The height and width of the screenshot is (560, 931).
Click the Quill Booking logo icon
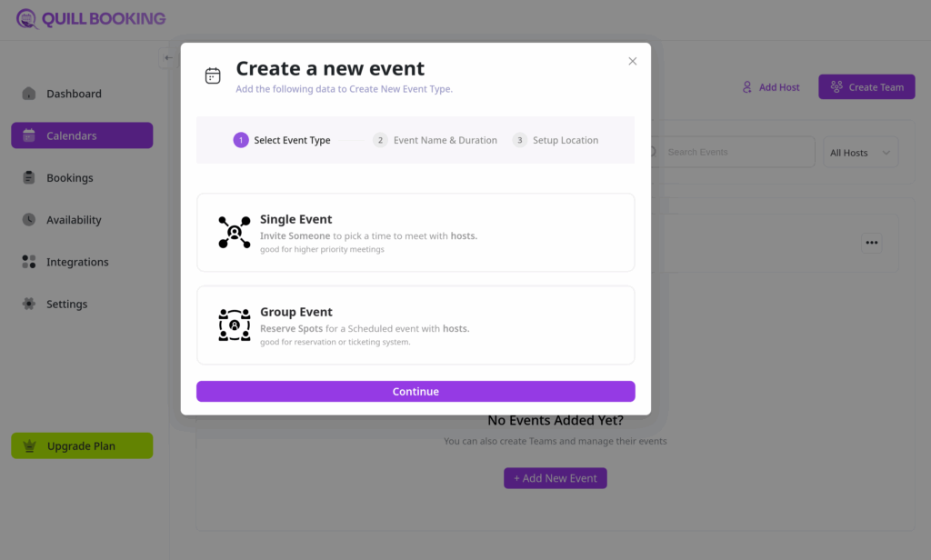pyautogui.click(x=27, y=18)
